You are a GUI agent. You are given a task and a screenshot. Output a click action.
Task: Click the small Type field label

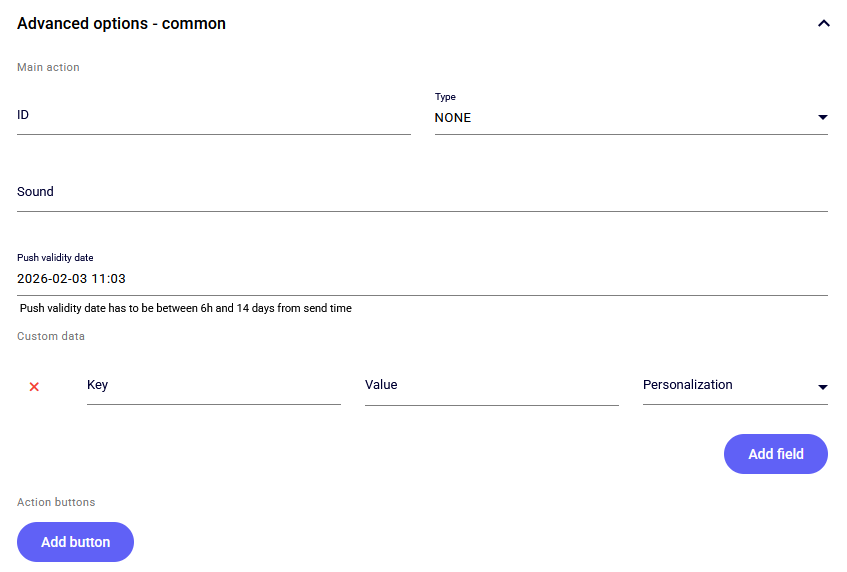[445, 97]
